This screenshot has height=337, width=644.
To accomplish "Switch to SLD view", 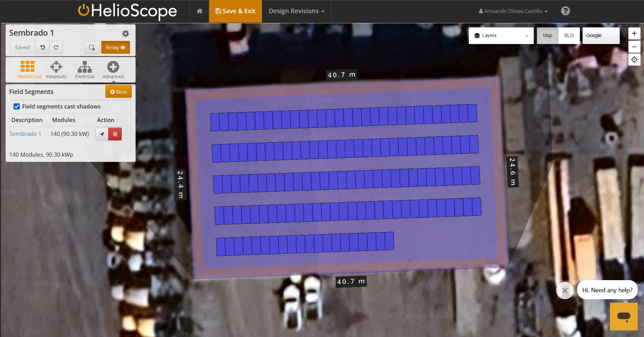I will click(568, 36).
